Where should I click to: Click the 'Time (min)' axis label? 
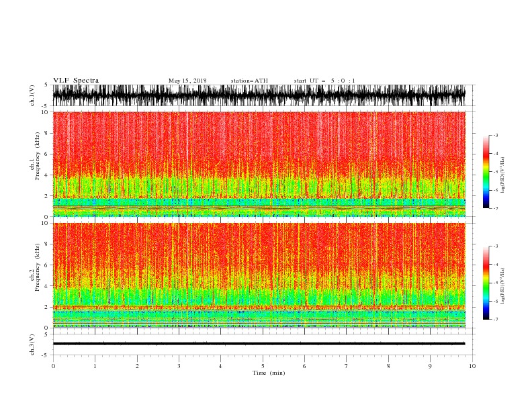[x=269, y=373]
